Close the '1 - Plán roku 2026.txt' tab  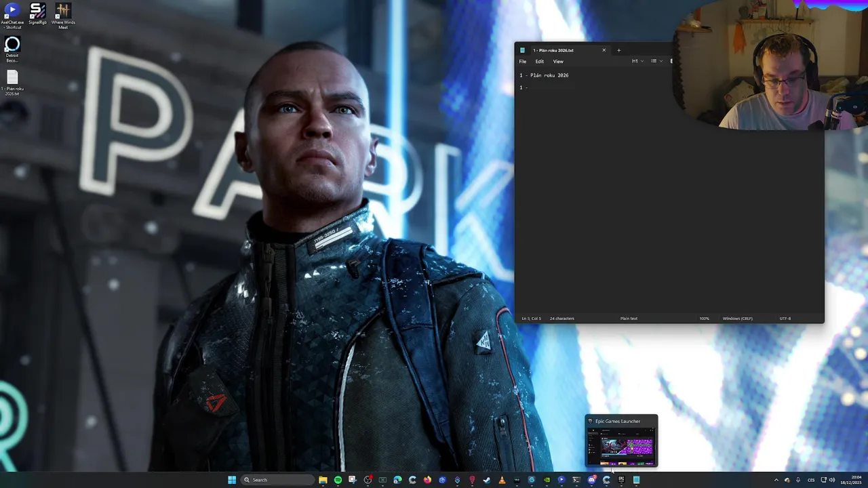tap(604, 50)
